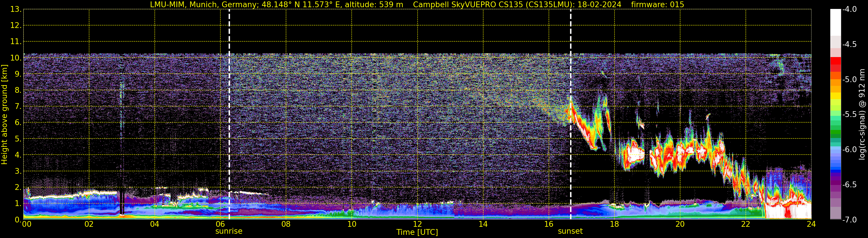
Task: Click the height axis tick '1.'
Action: tap(18, 204)
